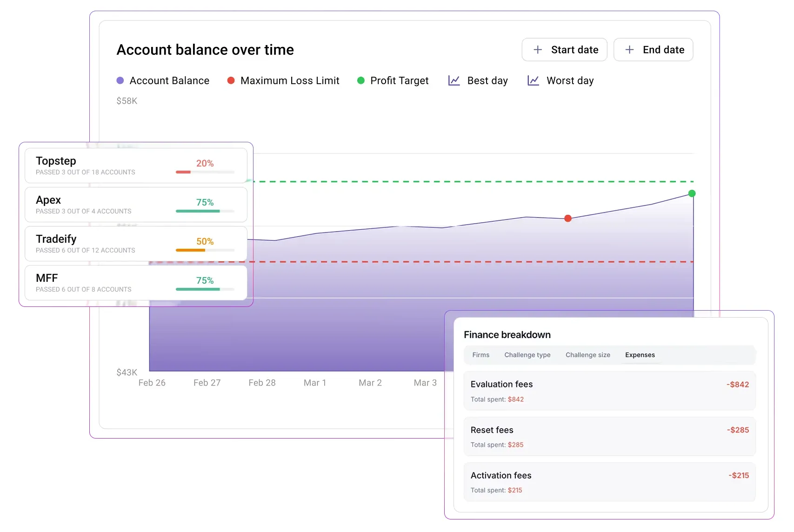Screen dimensions: 794x532
Task: Open the Start date picker
Action: [x=564, y=50]
